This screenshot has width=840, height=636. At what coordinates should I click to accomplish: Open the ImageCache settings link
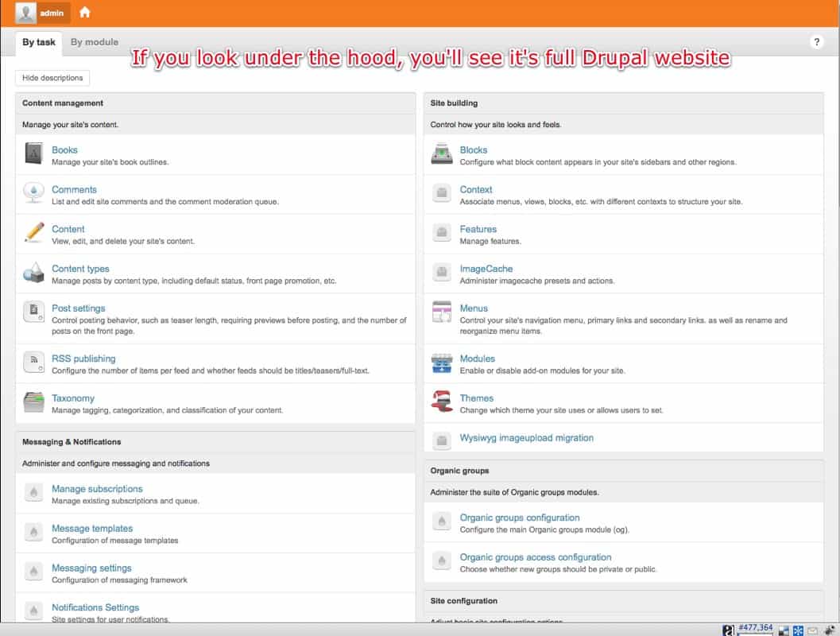pos(486,269)
